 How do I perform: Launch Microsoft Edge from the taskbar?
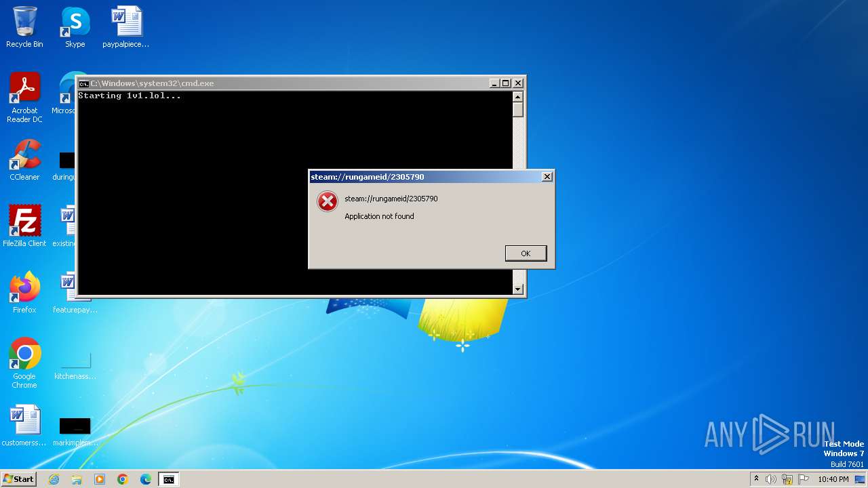click(x=146, y=479)
